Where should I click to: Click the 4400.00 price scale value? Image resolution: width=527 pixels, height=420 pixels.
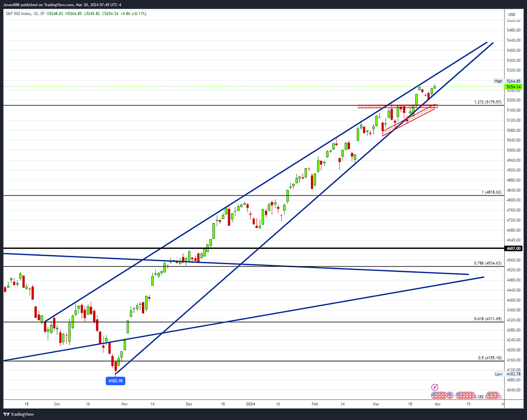click(514, 300)
